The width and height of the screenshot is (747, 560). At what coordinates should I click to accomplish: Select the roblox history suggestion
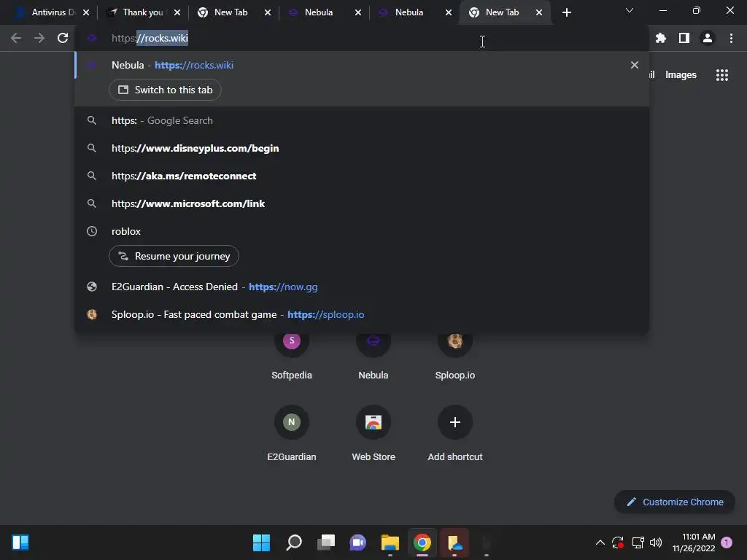(362, 231)
